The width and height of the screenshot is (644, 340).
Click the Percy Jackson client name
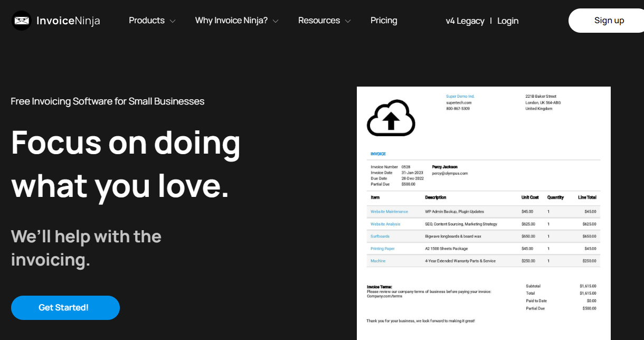(x=444, y=167)
